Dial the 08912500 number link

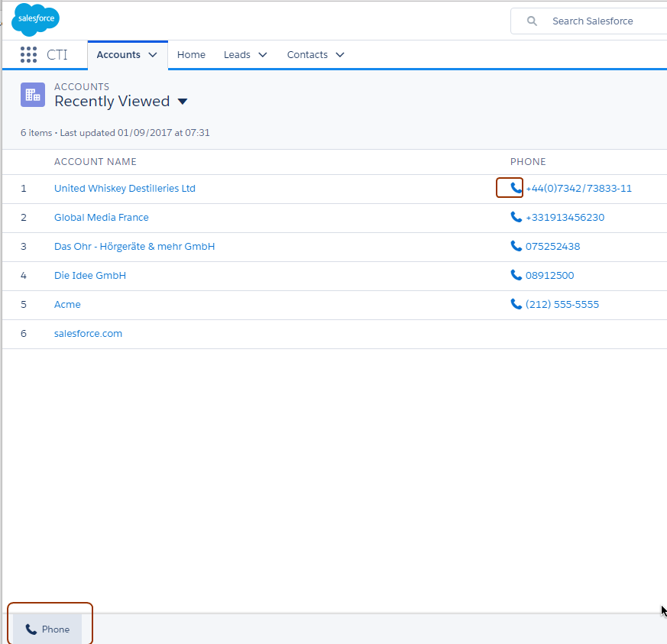[x=549, y=275]
